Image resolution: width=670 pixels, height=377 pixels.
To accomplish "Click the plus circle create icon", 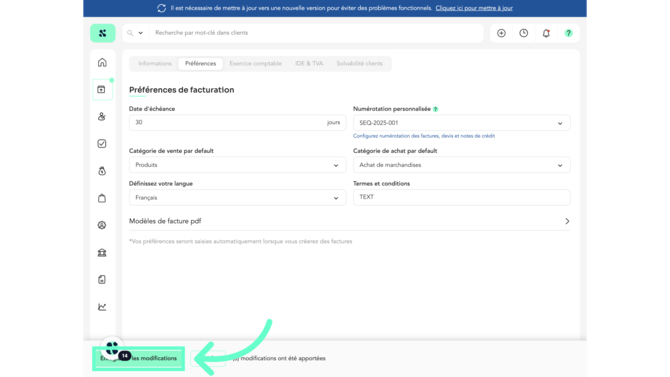I will click(x=501, y=33).
